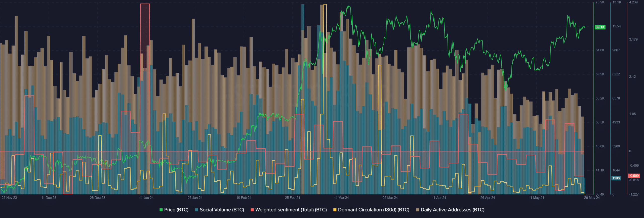Toggle the Social Volume (BTC) legend entry
Viewport: 644px width, 218px height.
click(x=219, y=210)
